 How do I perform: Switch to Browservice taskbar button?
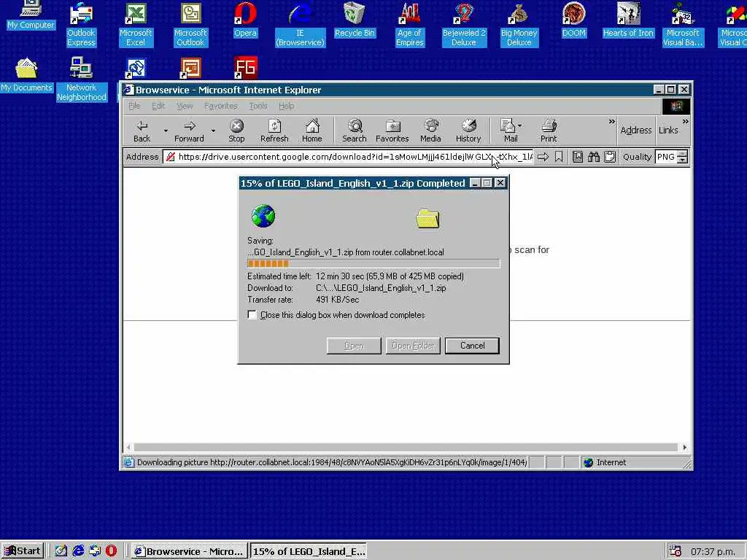tap(190, 551)
